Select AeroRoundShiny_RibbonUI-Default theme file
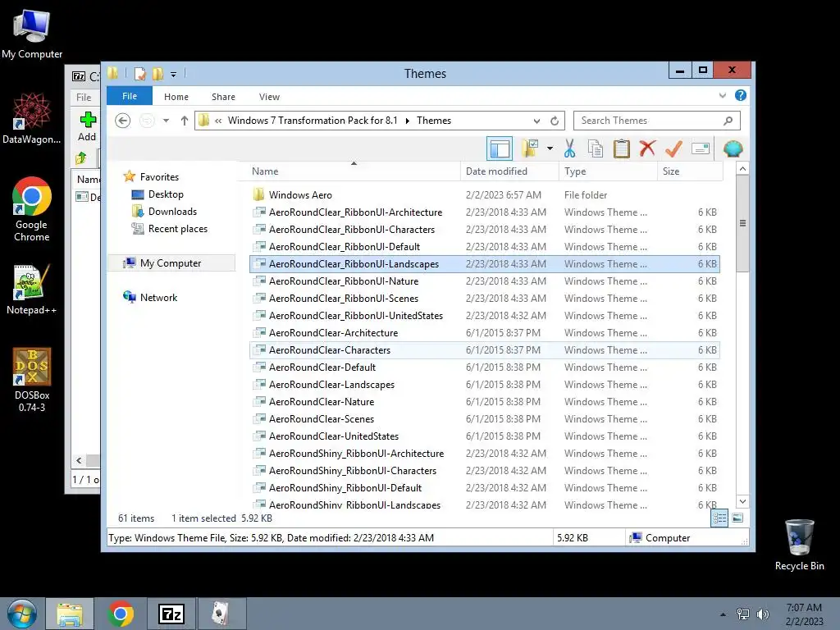The image size is (840, 630). [484, 487]
